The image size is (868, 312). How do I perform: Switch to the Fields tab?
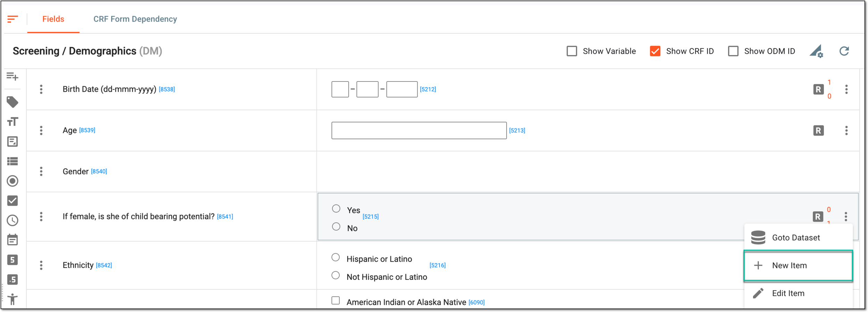(53, 19)
